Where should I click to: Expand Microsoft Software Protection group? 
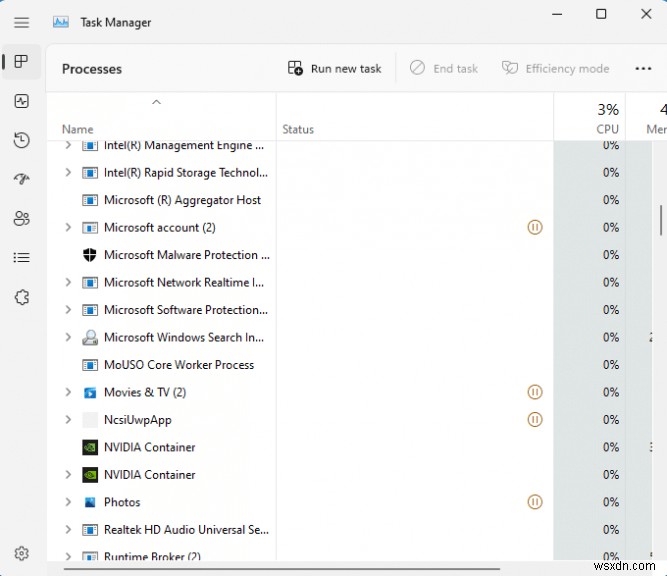68,310
